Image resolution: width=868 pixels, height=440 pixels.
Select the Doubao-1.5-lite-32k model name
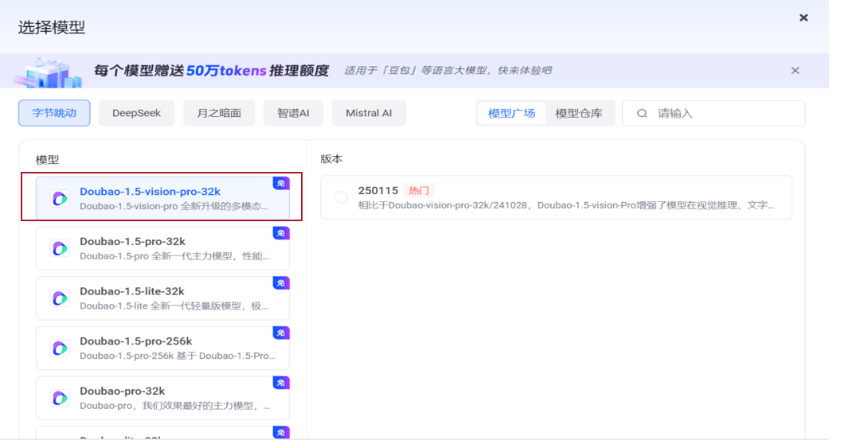[x=131, y=290]
